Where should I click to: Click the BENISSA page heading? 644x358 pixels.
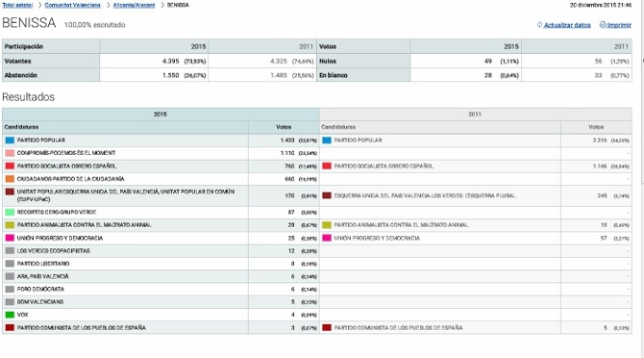(x=29, y=23)
